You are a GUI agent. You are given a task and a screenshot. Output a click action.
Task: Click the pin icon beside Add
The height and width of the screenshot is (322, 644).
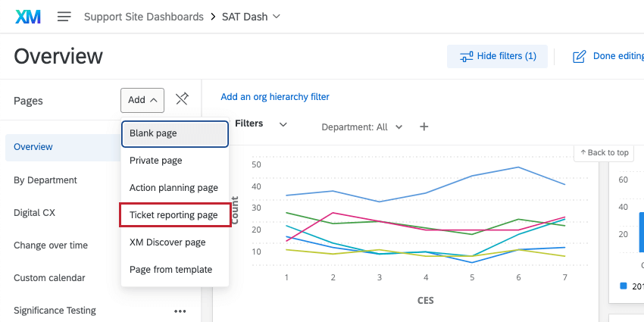(x=182, y=99)
